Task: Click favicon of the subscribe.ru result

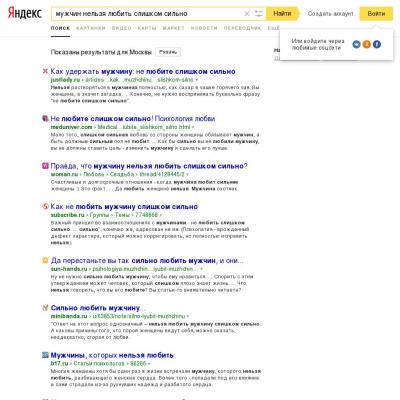Action: point(45,206)
